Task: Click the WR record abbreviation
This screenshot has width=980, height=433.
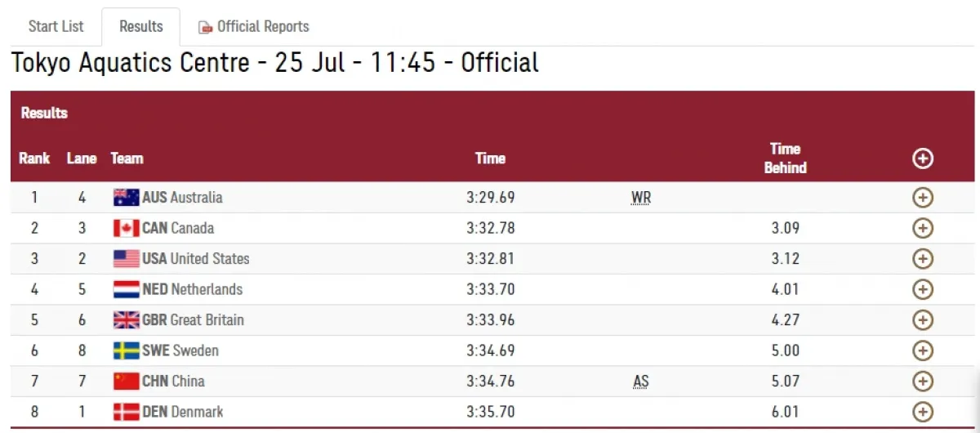Action: point(641,198)
